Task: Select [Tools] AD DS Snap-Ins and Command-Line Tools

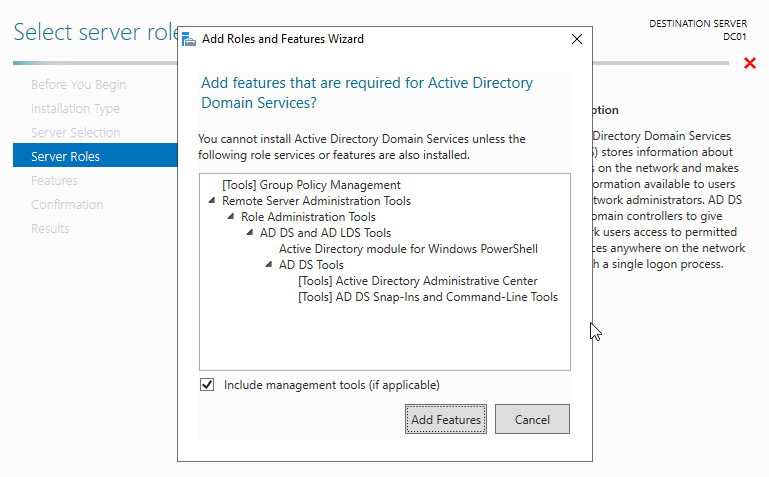Action: click(428, 297)
